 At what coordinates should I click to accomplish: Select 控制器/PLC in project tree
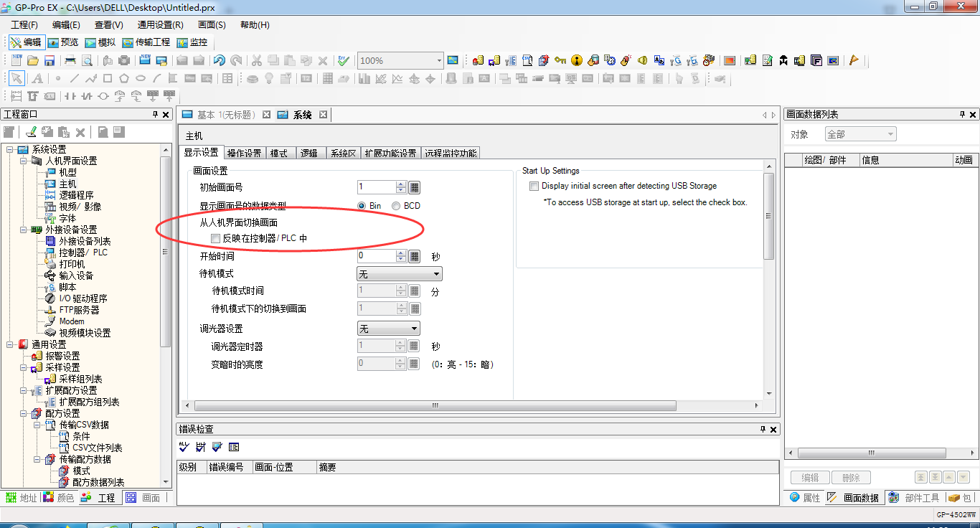coord(83,253)
